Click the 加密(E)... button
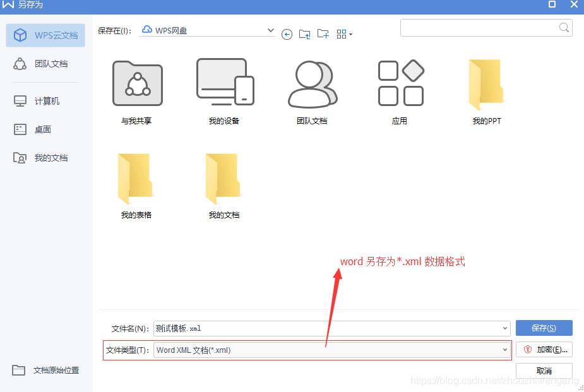584x392 pixels. (544, 350)
